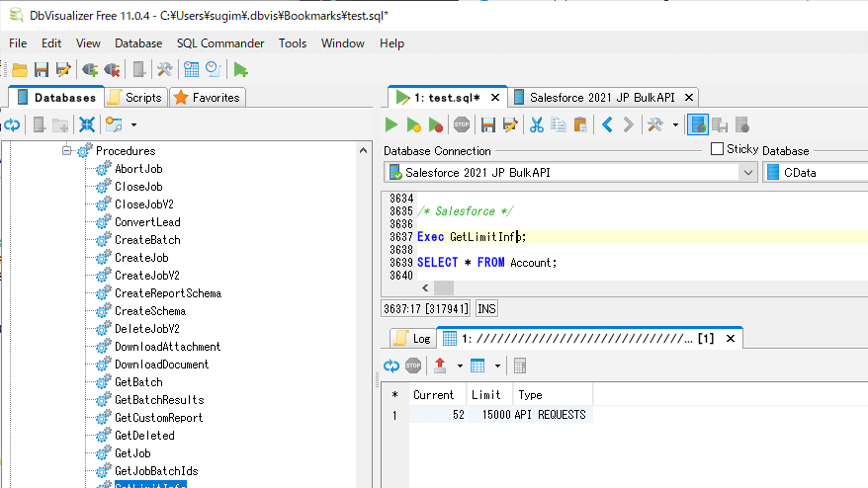868x488 pixels.
Task: Open dropdown arrow beside export icon
Action: pyautogui.click(x=460, y=366)
